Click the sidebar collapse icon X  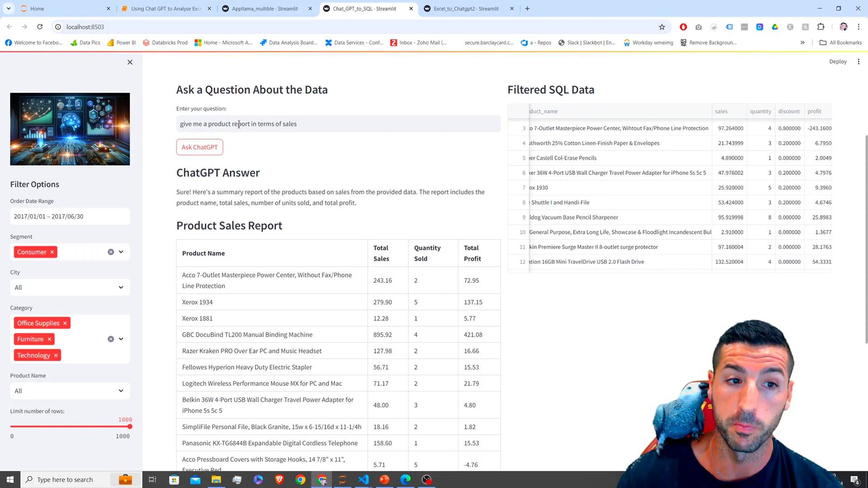tap(130, 62)
